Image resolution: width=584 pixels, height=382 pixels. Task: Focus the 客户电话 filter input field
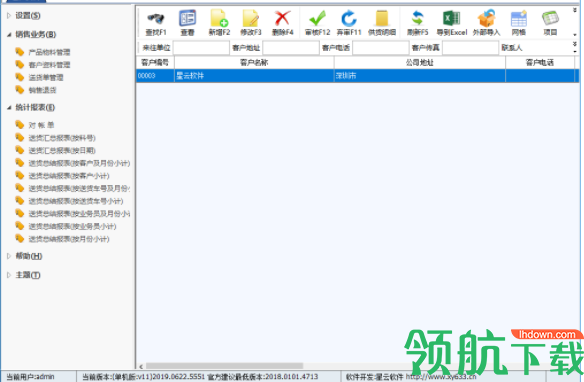tap(381, 48)
